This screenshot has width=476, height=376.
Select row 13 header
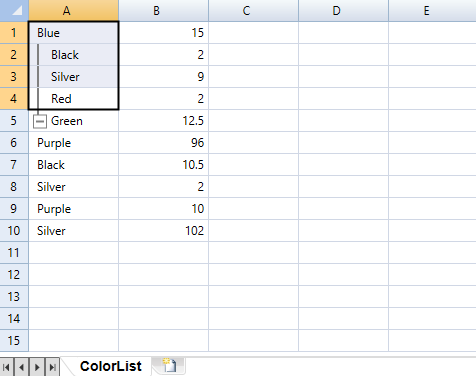coord(14,297)
